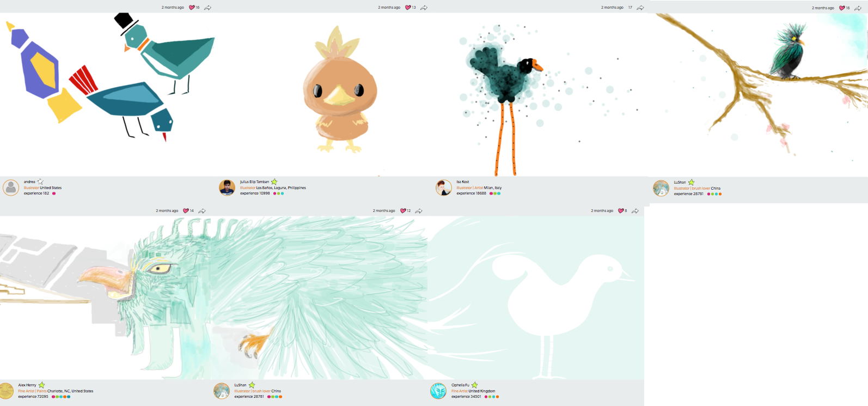Toggle the star next to Alex Henry

pyautogui.click(x=42, y=385)
